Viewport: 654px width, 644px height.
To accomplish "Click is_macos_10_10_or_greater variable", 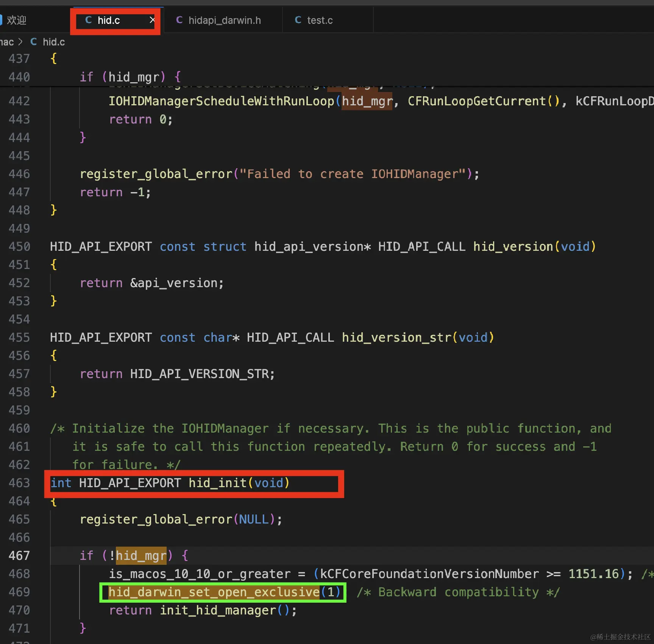I will pyautogui.click(x=200, y=574).
